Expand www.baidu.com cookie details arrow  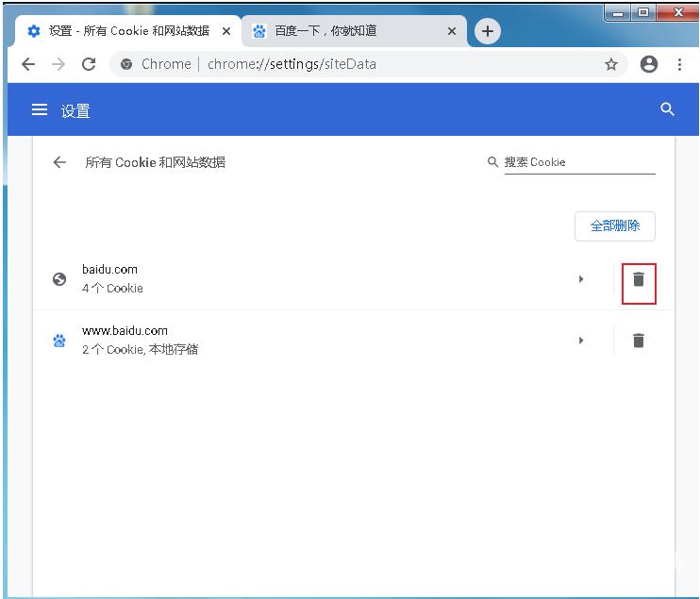[x=581, y=341]
